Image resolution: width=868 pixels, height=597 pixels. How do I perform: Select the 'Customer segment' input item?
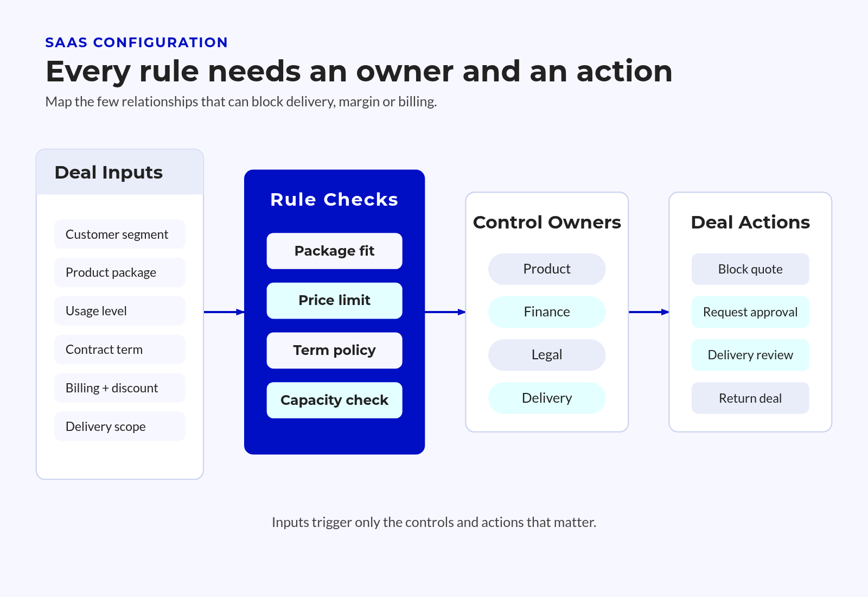[120, 234]
